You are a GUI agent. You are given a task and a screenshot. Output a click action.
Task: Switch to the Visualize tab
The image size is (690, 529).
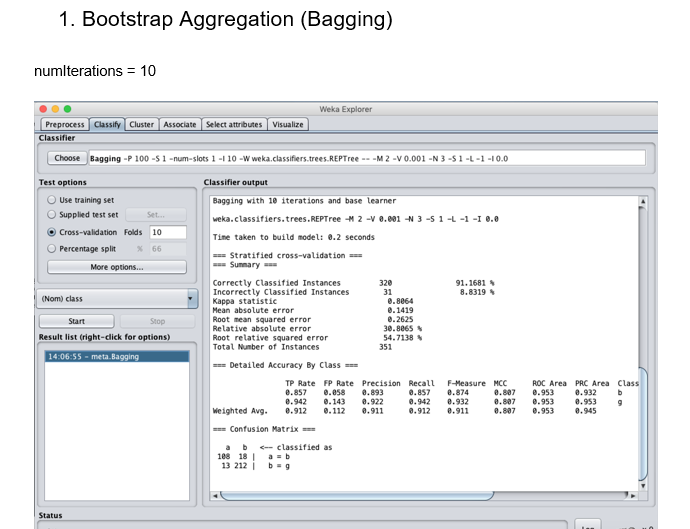pos(288,125)
